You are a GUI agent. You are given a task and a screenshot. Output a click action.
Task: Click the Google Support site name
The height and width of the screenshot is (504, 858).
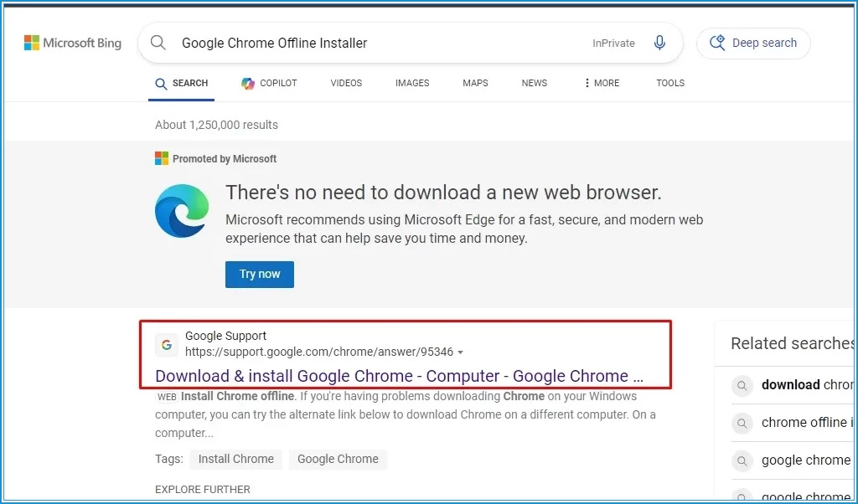[x=225, y=336]
